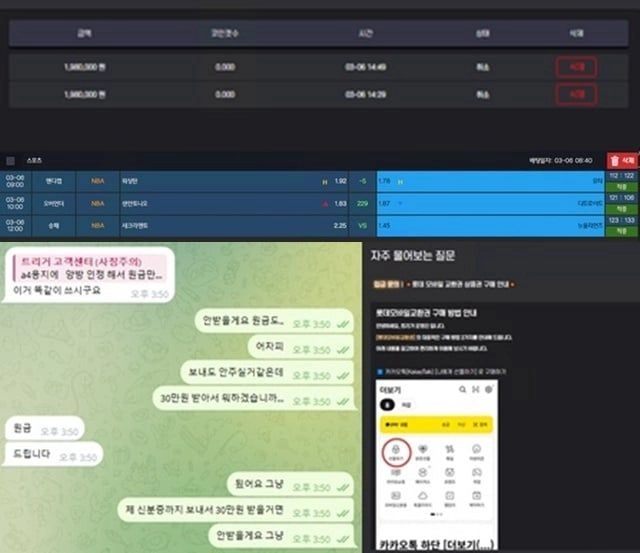Tap the QR scan icon beside search
Screen dimensions: 640x553
click(x=476, y=389)
